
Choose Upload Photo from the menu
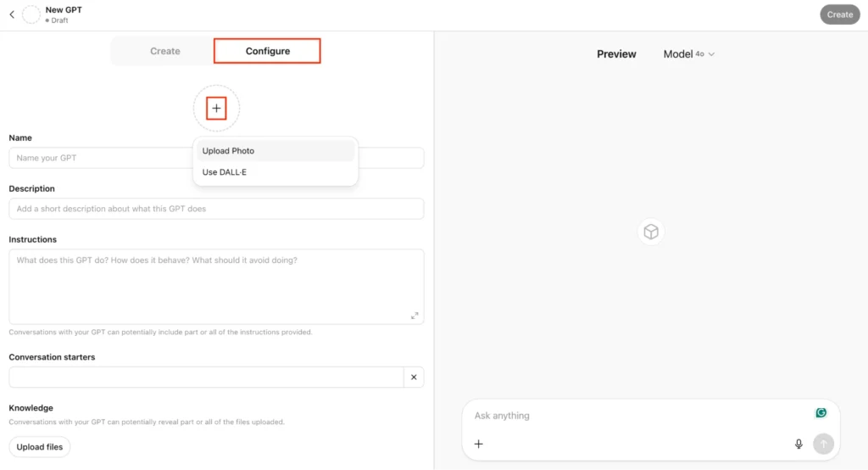(x=275, y=151)
